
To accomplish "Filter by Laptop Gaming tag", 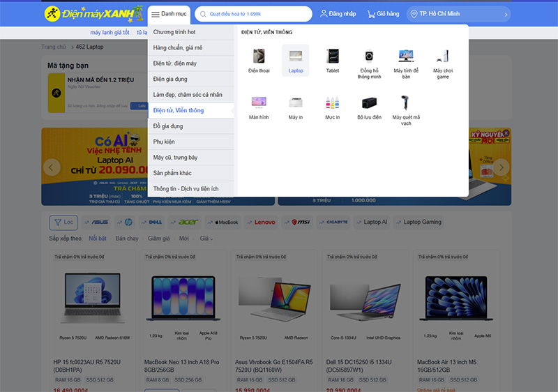I will click(418, 222).
